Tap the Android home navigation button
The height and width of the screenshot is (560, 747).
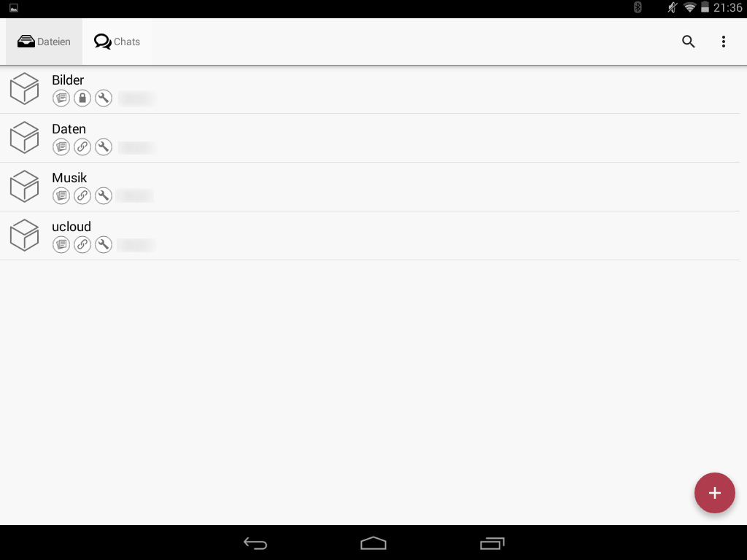click(373, 543)
